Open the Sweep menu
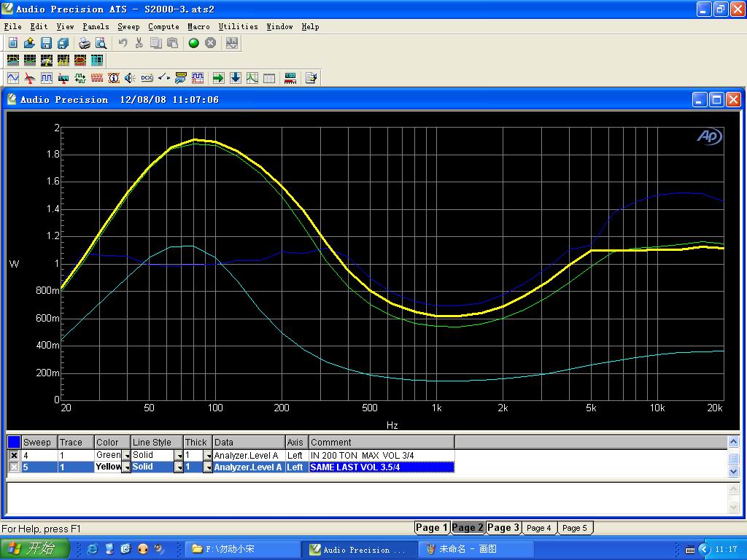Screen dimensions: 747x560 (x=128, y=26)
